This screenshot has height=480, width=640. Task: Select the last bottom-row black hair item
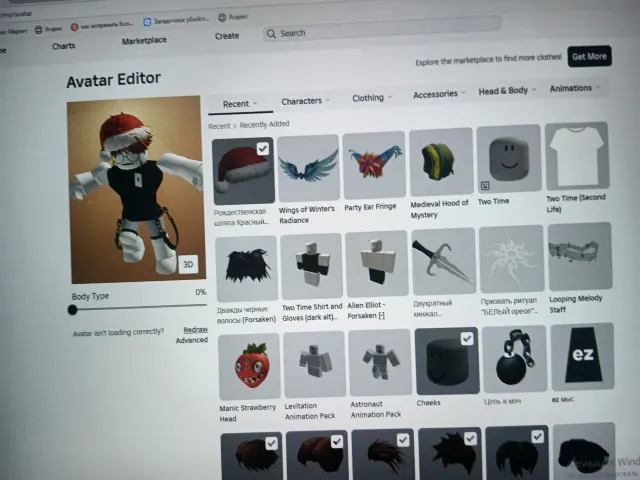[585, 451]
